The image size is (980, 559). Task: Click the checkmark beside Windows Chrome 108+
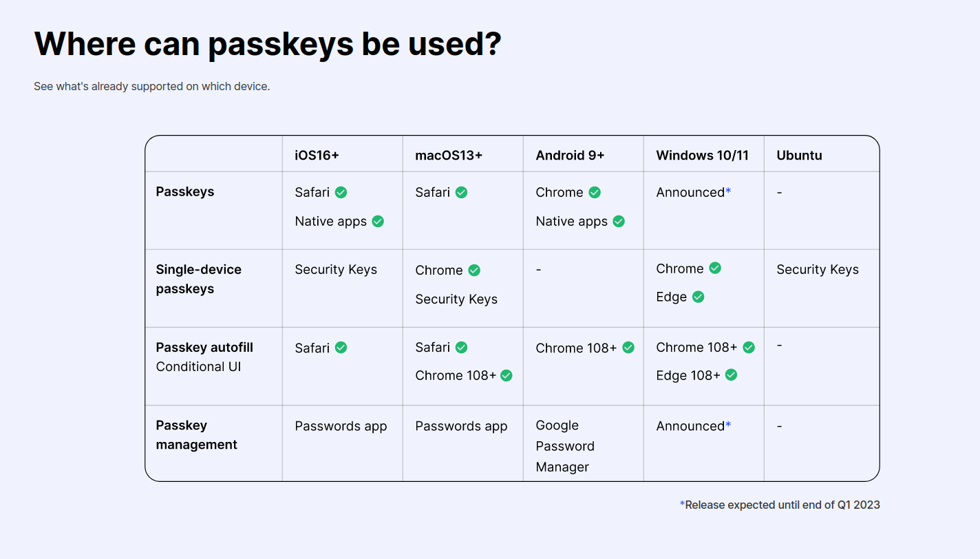[749, 348]
